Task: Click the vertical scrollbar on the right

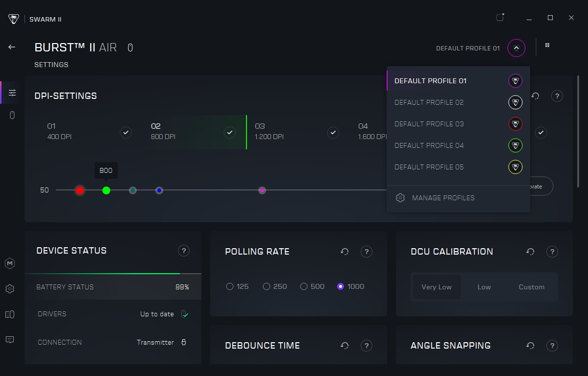Action: pyautogui.click(x=579, y=131)
